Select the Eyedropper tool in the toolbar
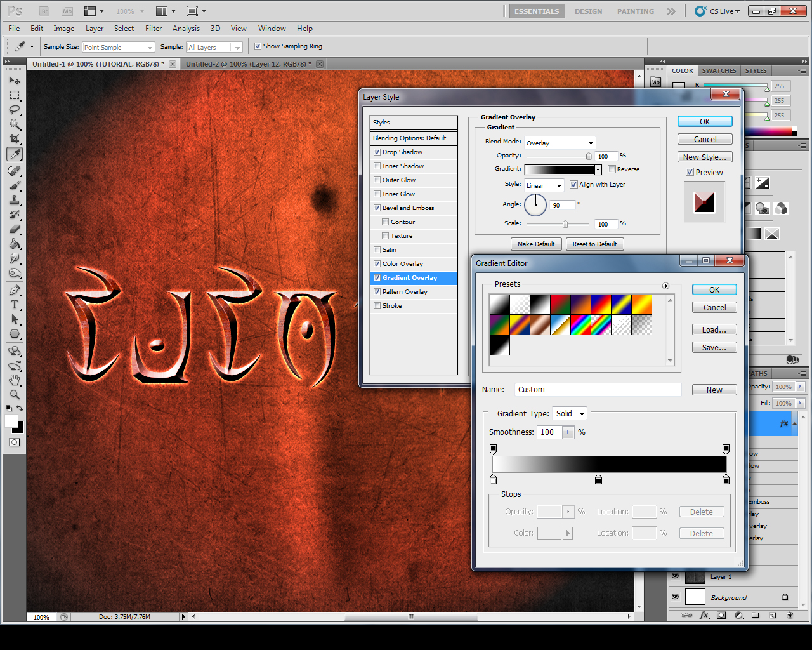The width and height of the screenshot is (812, 650). [x=14, y=154]
